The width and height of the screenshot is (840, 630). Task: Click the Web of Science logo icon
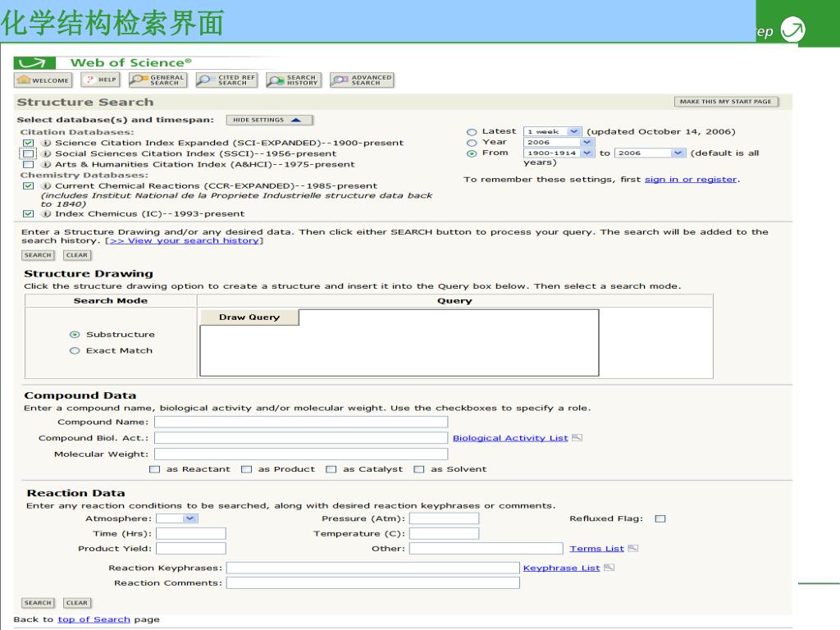click(x=34, y=63)
